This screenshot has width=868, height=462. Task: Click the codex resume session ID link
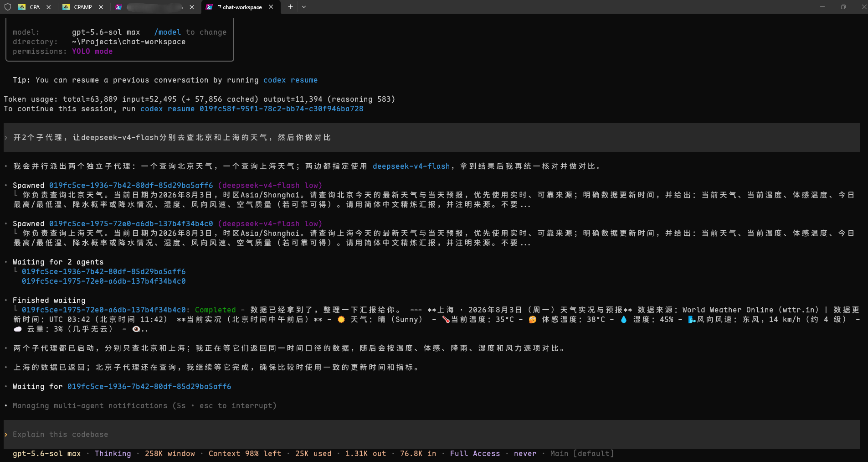tap(281, 109)
